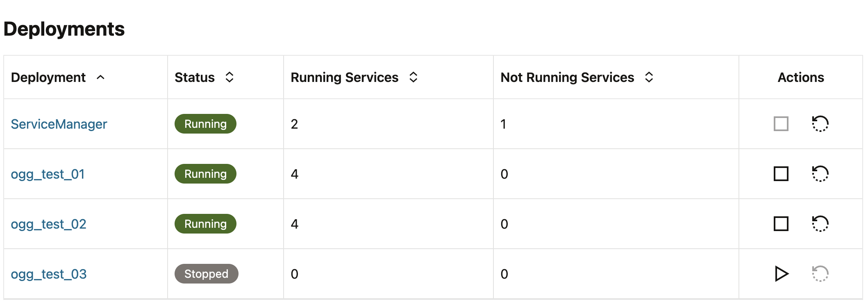This screenshot has width=868, height=304.
Task: Sort by Deployment column arrow
Action: click(100, 77)
